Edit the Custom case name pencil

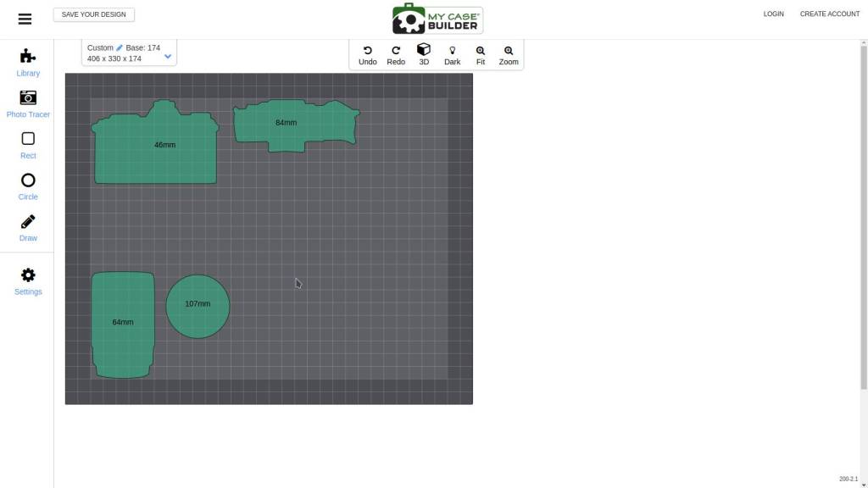(x=119, y=47)
